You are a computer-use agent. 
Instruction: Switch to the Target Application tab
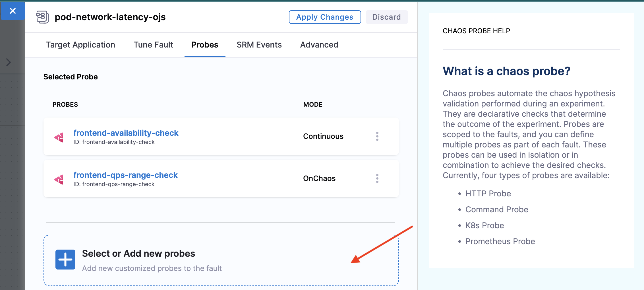coord(80,45)
